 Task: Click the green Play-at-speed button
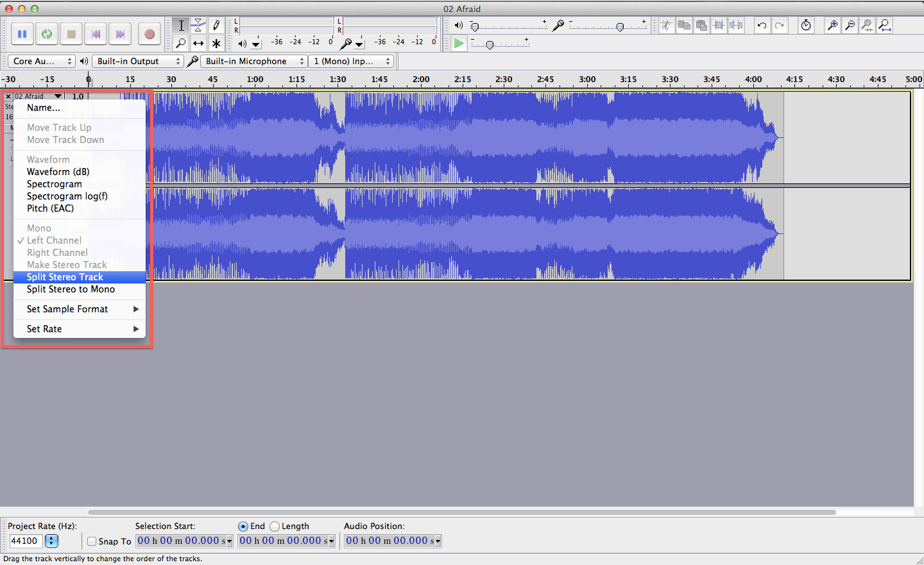tap(459, 44)
